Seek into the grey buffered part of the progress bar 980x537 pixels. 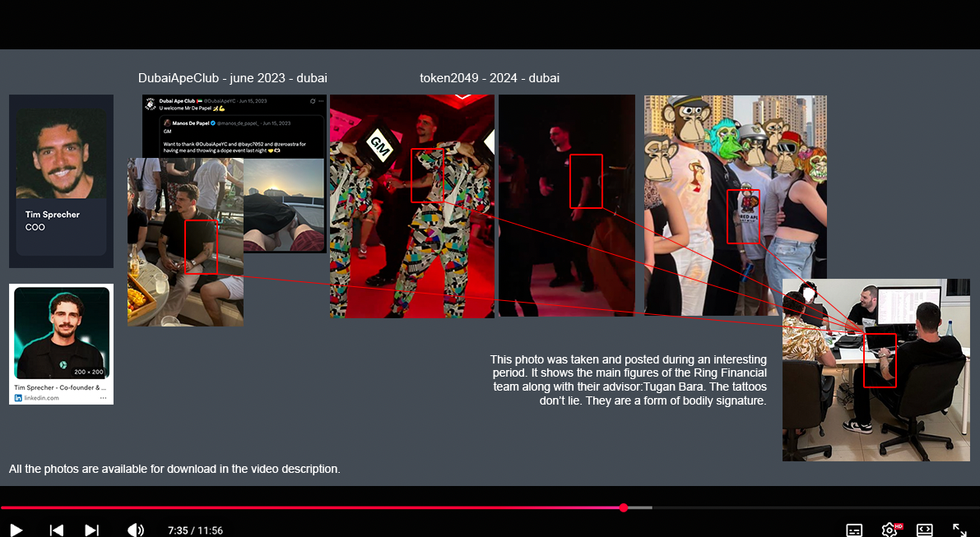click(640, 507)
